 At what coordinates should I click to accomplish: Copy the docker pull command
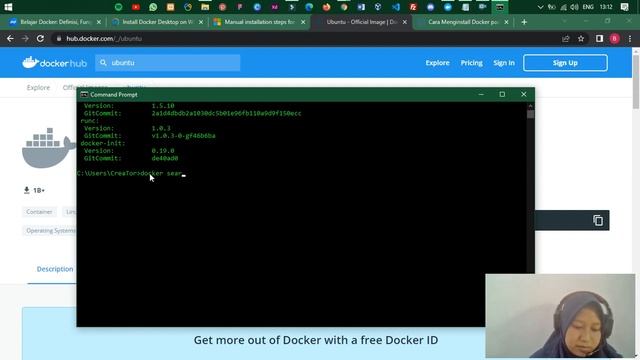[598, 220]
